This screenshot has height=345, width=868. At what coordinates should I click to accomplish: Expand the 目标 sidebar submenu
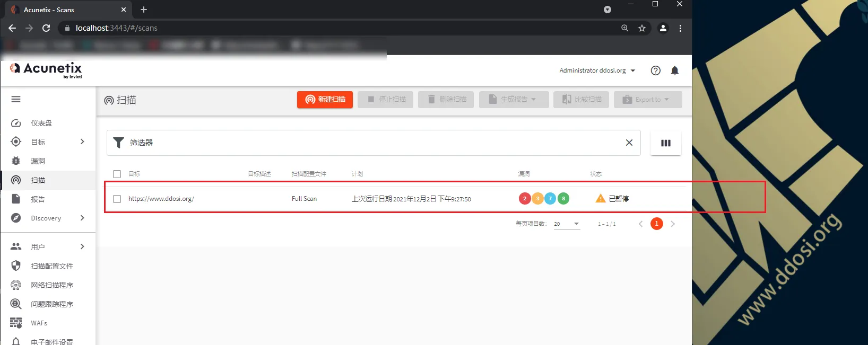point(82,141)
